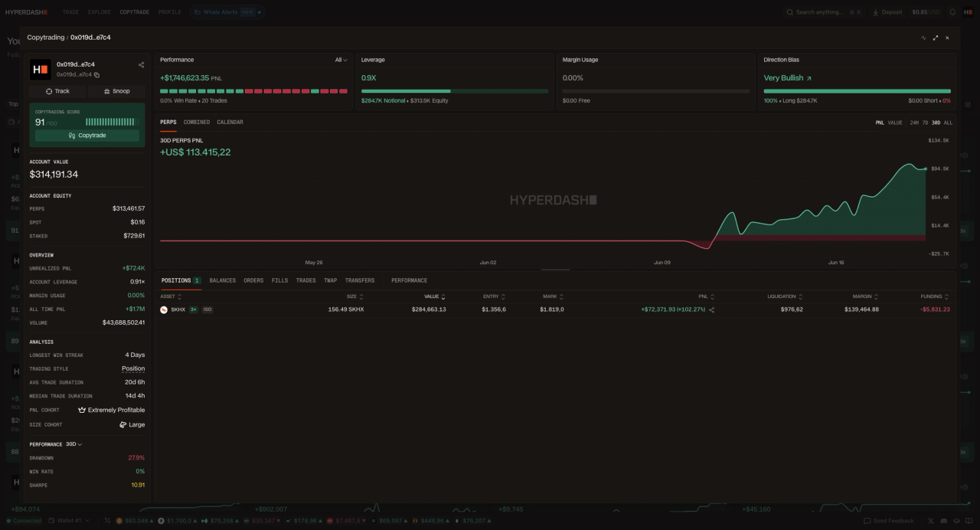Open the PERFORMANCE tab beside TRANSFERS
Screen dimensions: 980x530
[409, 280]
